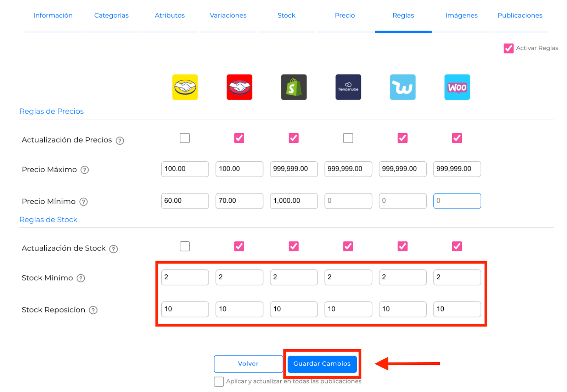
Task: Edit WooCommerce Stock Reposición field
Action: [x=457, y=309]
